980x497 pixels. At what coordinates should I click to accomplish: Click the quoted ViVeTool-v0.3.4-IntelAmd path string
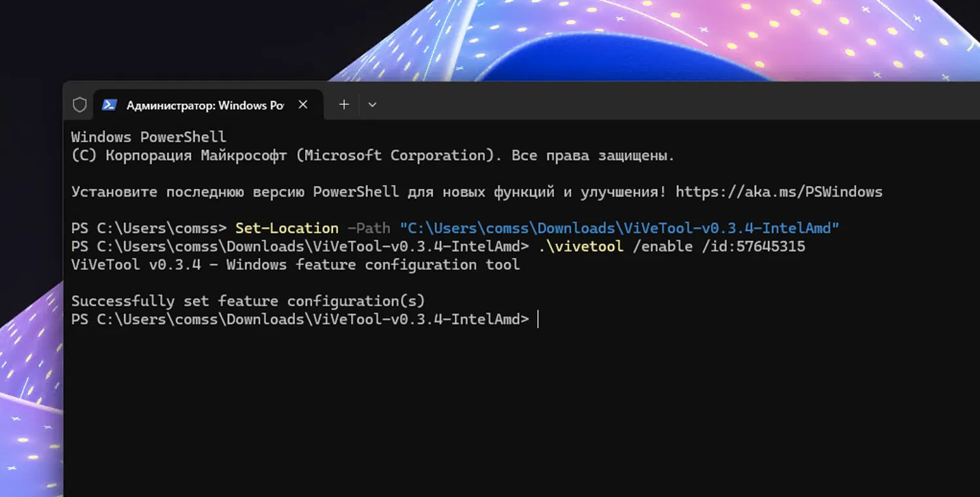(619, 229)
